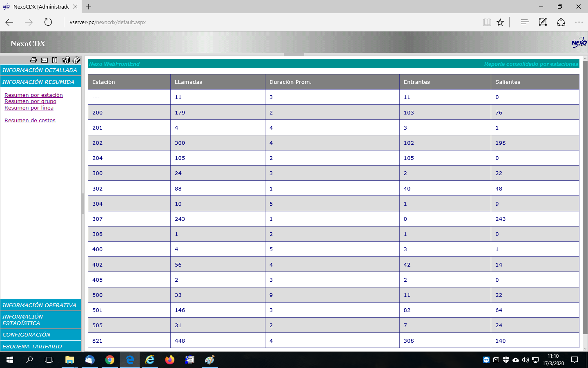588x368 pixels.
Task: Open Resumen de costos link
Action: click(x=30, y=120)
